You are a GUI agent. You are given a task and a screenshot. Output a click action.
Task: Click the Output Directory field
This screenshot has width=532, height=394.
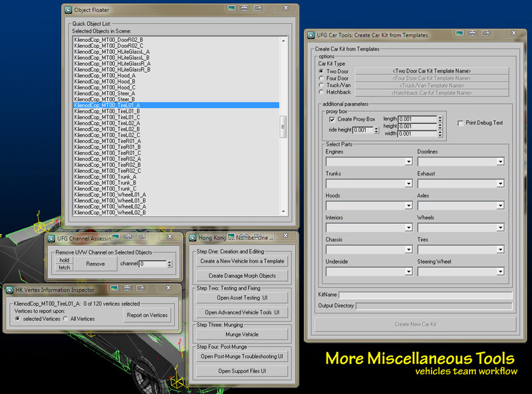[x=434, y=306]
